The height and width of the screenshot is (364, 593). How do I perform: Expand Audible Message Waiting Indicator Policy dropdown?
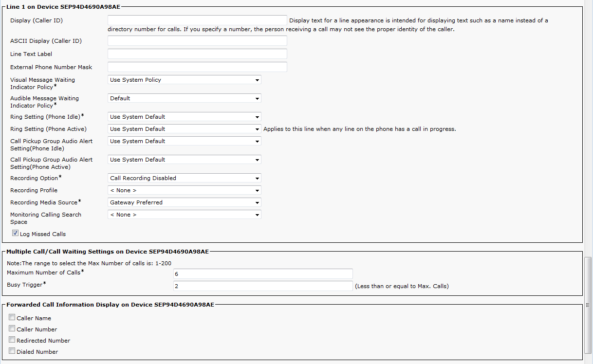(184, 98)
